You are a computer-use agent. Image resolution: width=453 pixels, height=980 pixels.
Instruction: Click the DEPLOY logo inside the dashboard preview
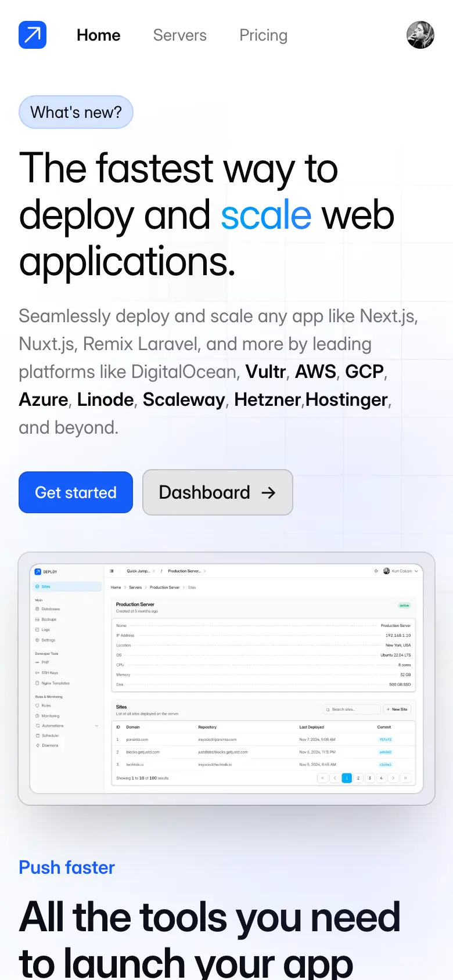[x=46, y=572]
